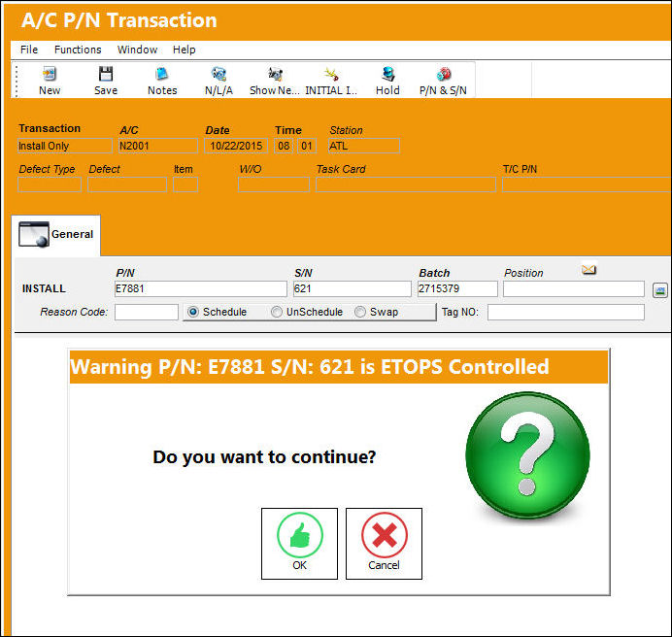Open the File menu

click(29, 50)
